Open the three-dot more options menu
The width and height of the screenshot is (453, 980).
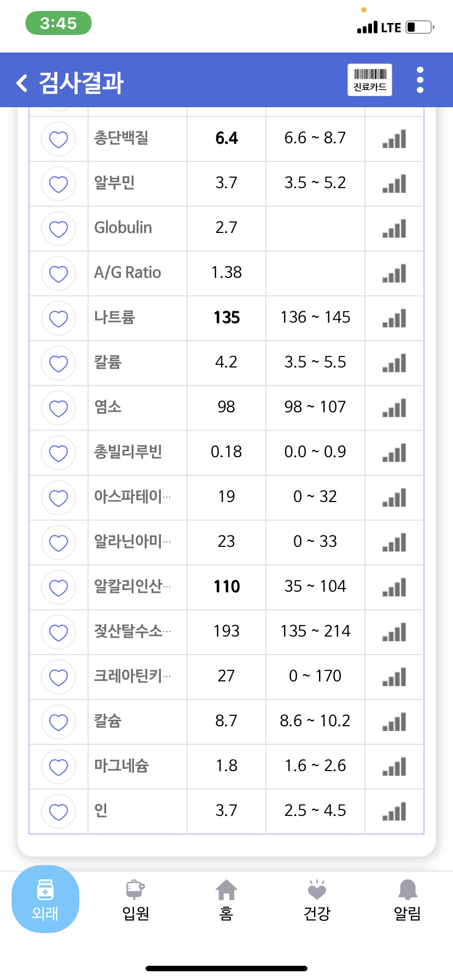420,80
